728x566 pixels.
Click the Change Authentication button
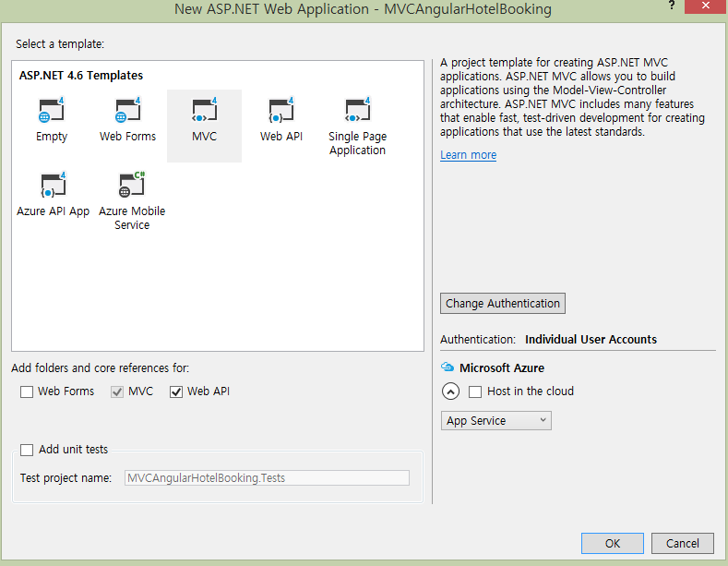coord(502,304)
